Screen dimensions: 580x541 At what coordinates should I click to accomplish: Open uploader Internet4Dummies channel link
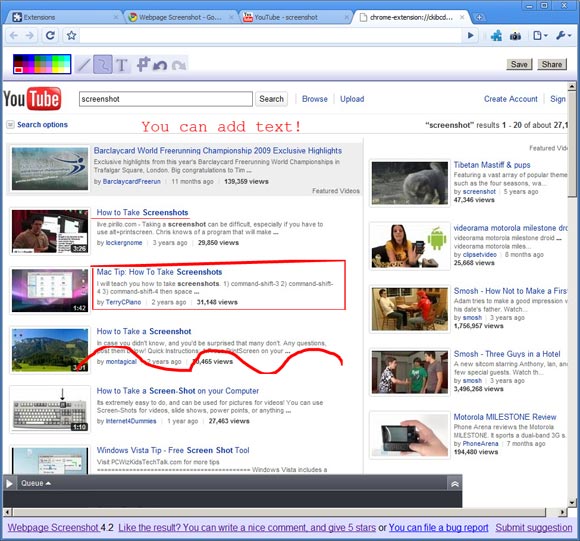pyautogui.click(x=131, y=421)
